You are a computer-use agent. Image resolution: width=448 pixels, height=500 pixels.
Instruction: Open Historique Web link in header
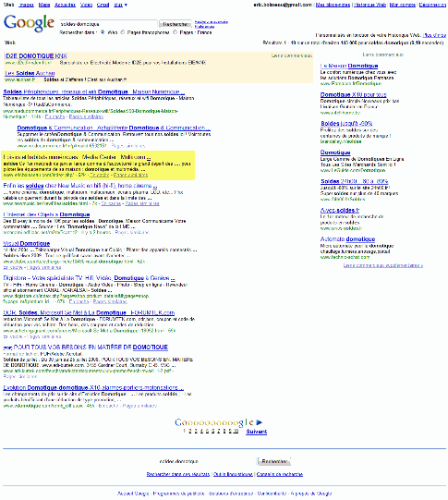click(369, 5)
